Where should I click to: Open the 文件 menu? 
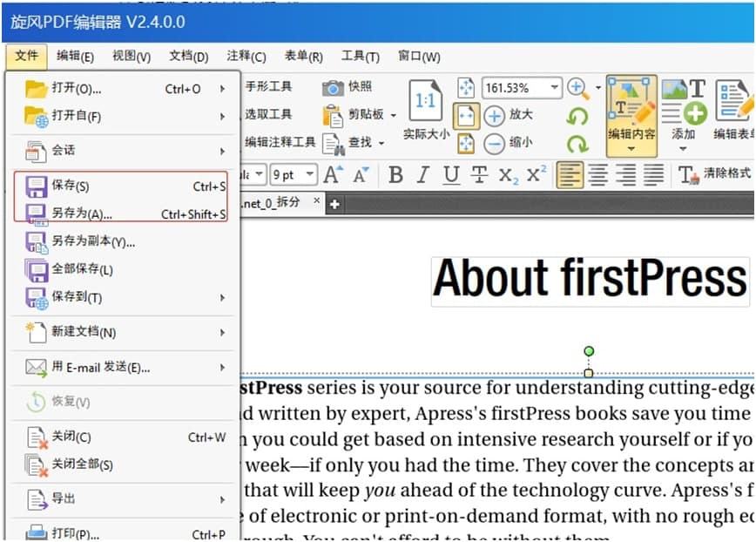[26, 56]
